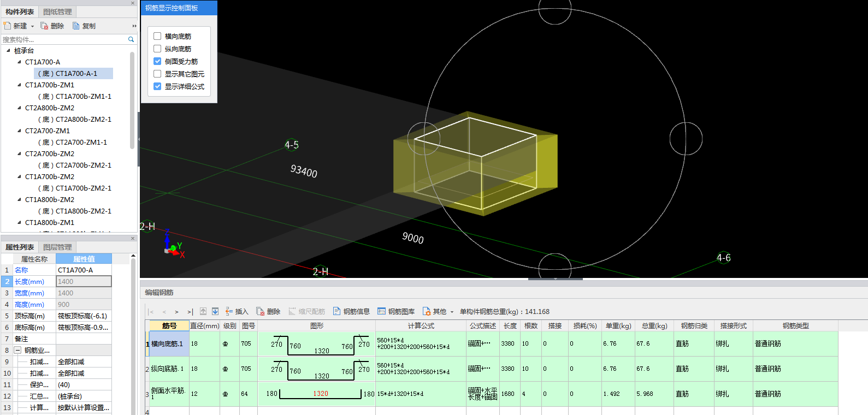This screenshot has height=415, width=868.
Task: Click XYZ axis gizmo in viewport
Action: tap(174, 244)
